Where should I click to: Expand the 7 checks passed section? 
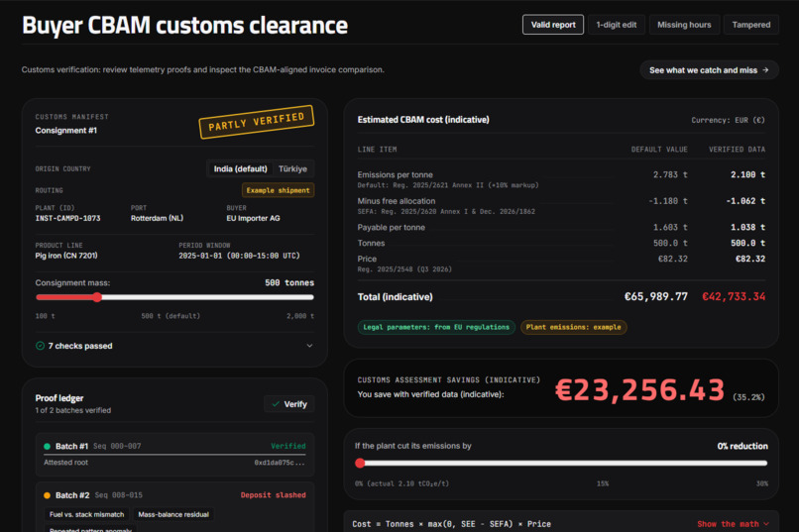pyautogui.click(x=174, y=346)
